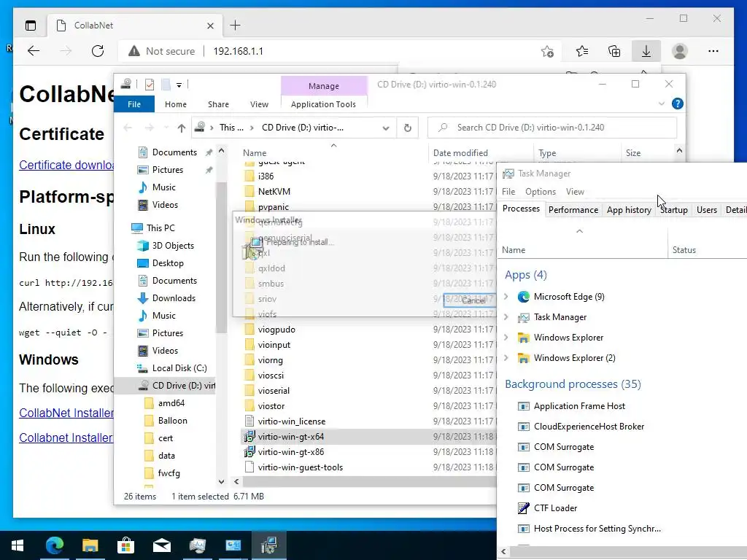Expand the single Windows Explorer process row
The image size is (747, 560).
coord(506,338)
